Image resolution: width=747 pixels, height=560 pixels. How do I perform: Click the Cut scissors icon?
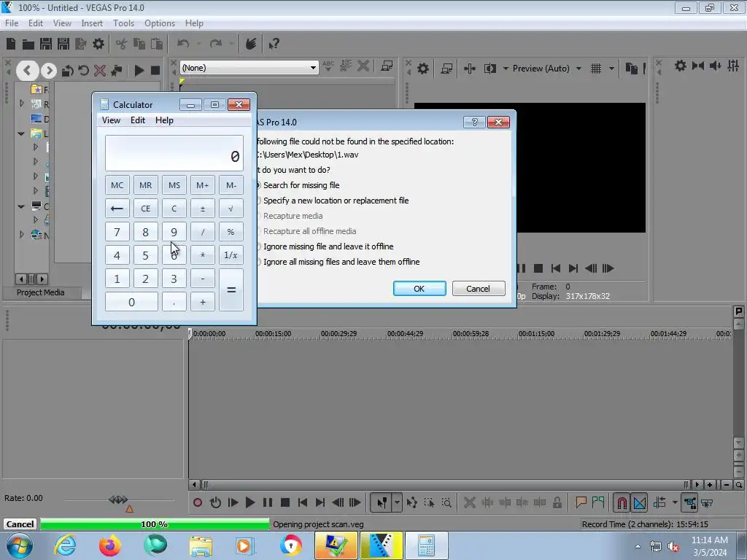click(x=122, y=44)
